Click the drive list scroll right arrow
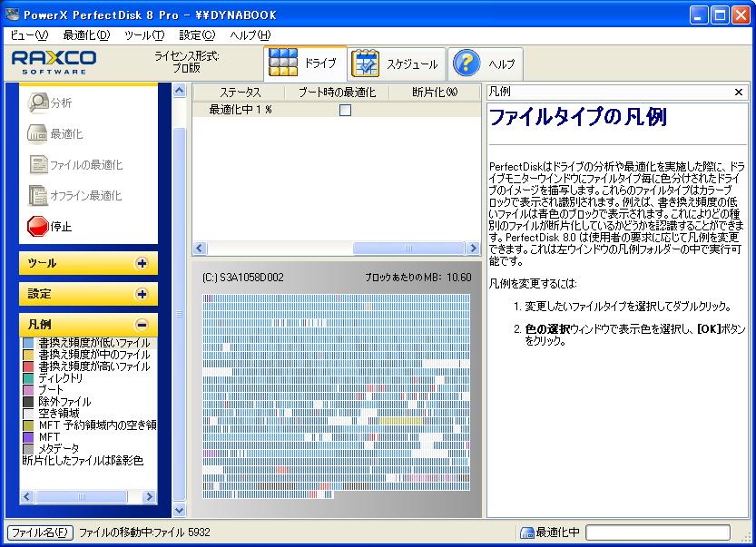Screen dimensions: 756x547 (x=474, y=249)
